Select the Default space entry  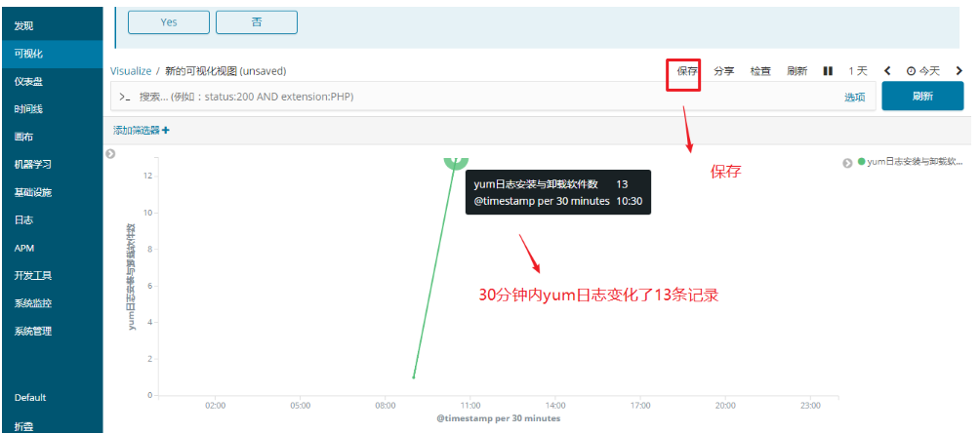tap(30, 398)
